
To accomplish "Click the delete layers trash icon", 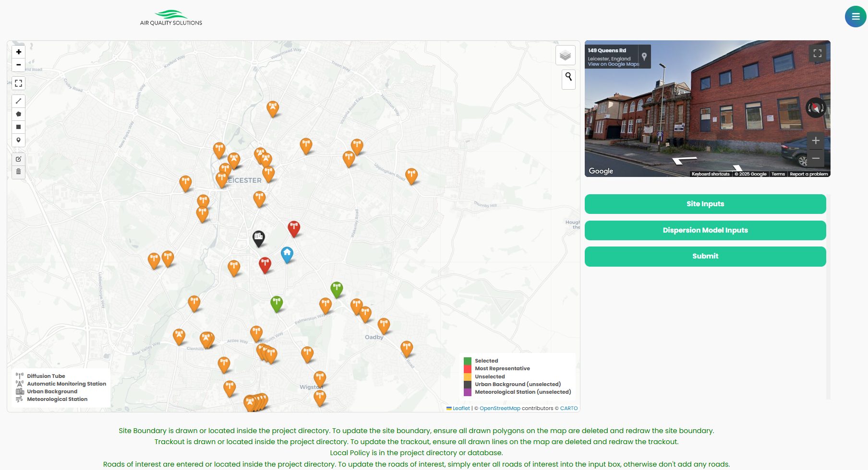I will click(x=19, y=172).
